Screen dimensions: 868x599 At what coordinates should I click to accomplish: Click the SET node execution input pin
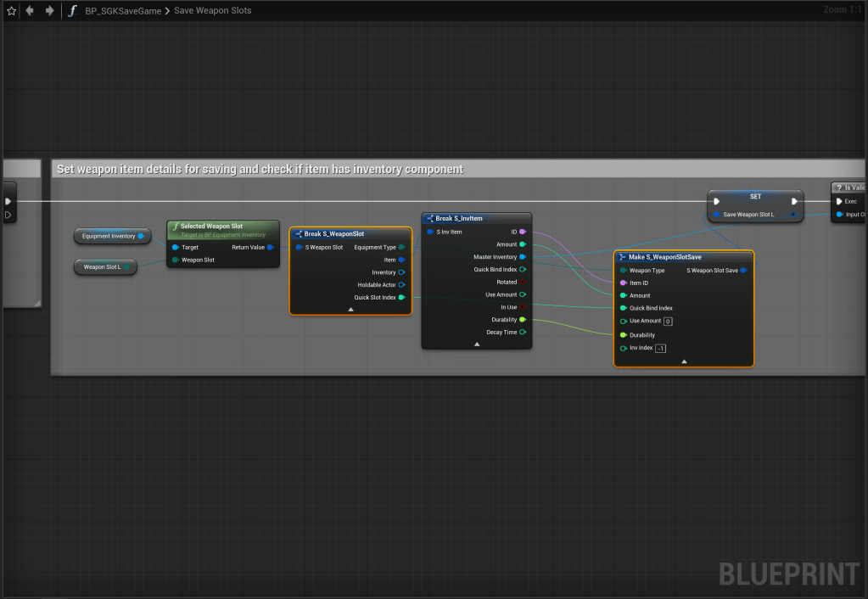(x=717, y=202)
